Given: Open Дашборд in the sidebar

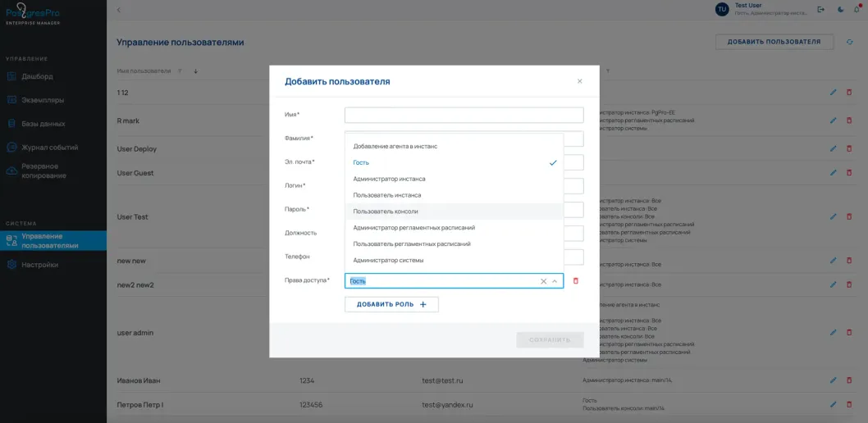Looking at the screenshot, I should (37, 76).
